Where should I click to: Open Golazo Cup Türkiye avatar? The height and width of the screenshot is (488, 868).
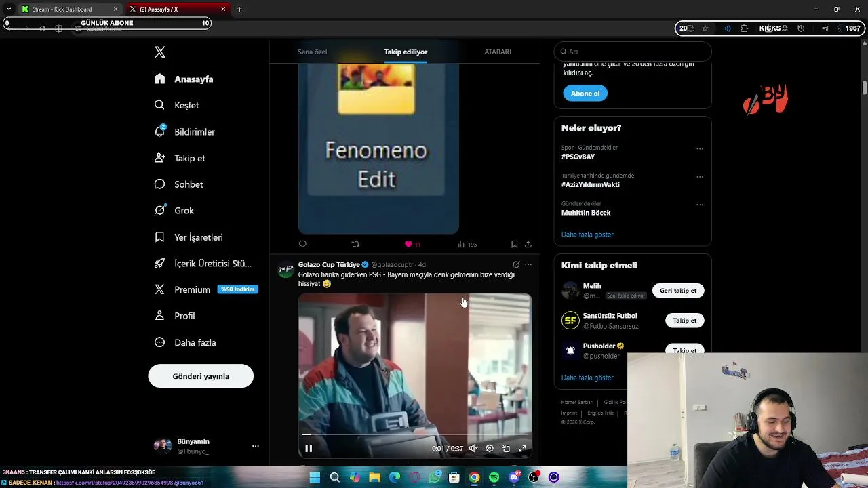click(286, 270)
